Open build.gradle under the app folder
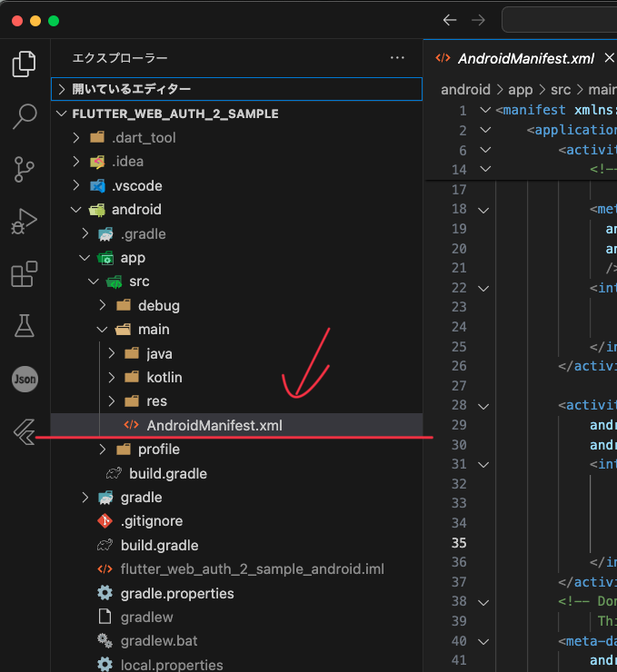Viewport: 617px width, 672px height. pyautogui.click(x=236, y=473)
